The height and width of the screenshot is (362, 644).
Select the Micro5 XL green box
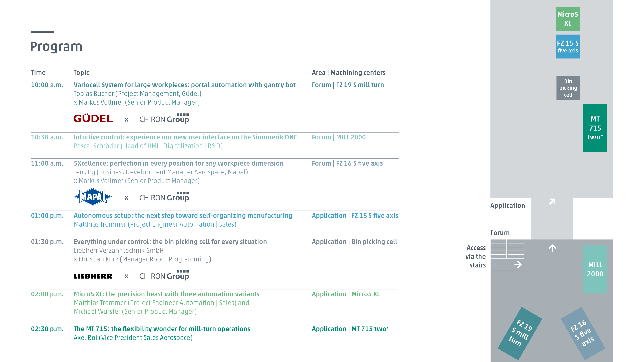[568, 19]
